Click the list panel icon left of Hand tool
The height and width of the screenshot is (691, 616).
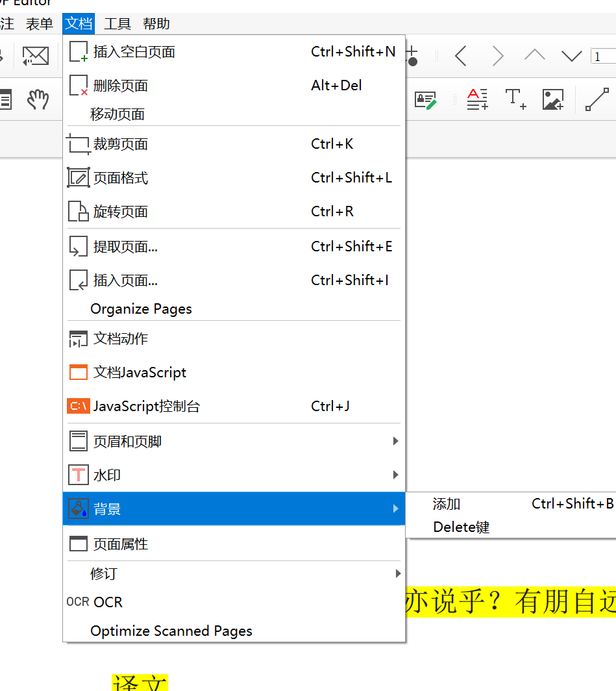click(x=6, y=99)
